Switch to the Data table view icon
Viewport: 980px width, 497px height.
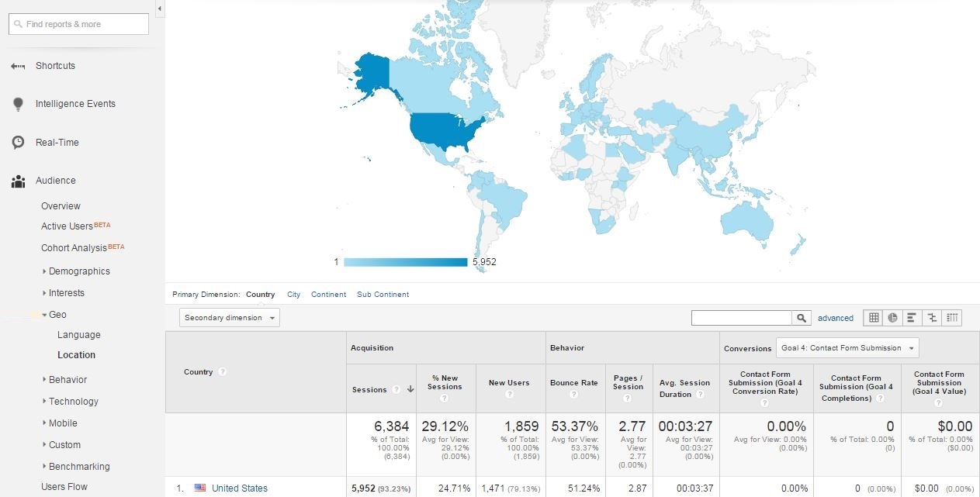pos(874,318)
